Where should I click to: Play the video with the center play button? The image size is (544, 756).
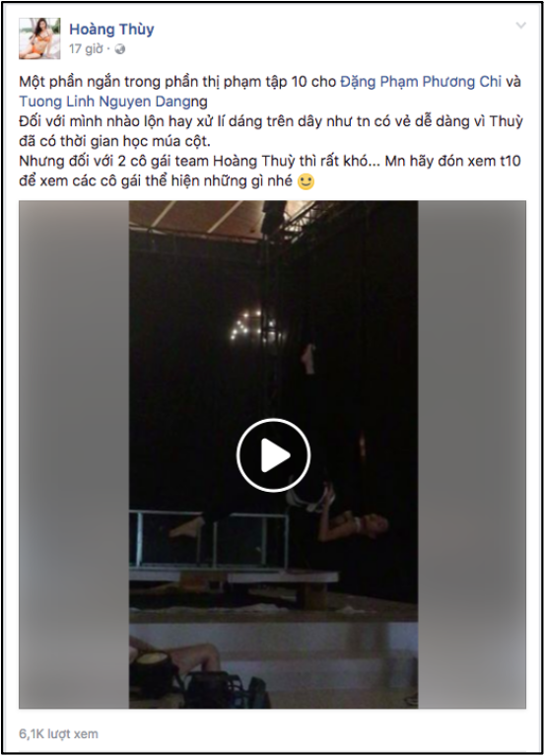tap(273, 455)
